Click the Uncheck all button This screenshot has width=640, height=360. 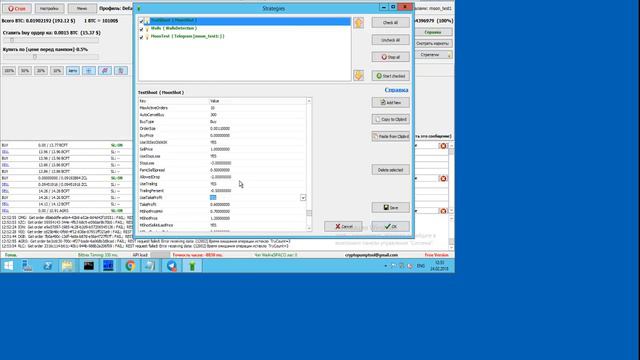pos(390,40)
